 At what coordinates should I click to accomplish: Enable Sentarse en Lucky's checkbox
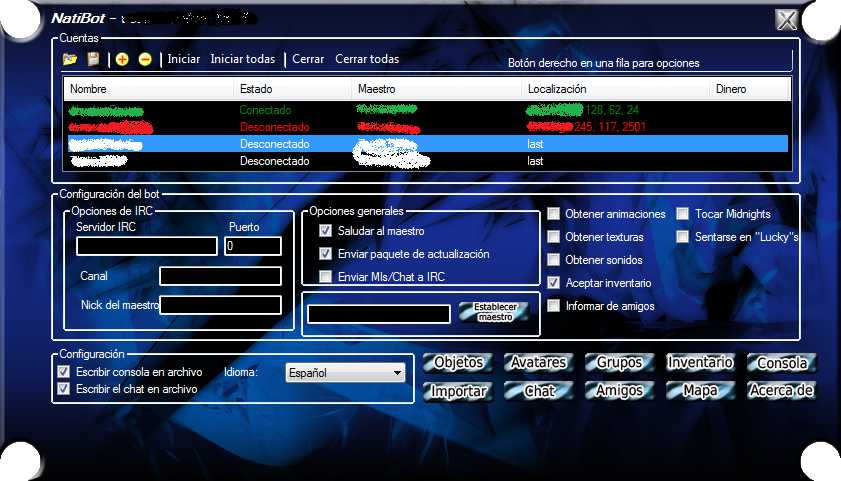(x=682, y=236)
